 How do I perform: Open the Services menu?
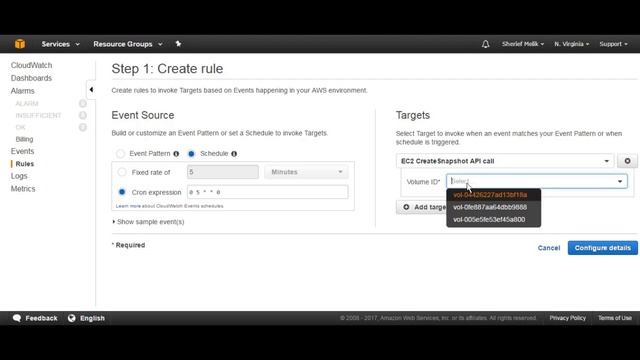pyautogui.click(x=60, y=44)
